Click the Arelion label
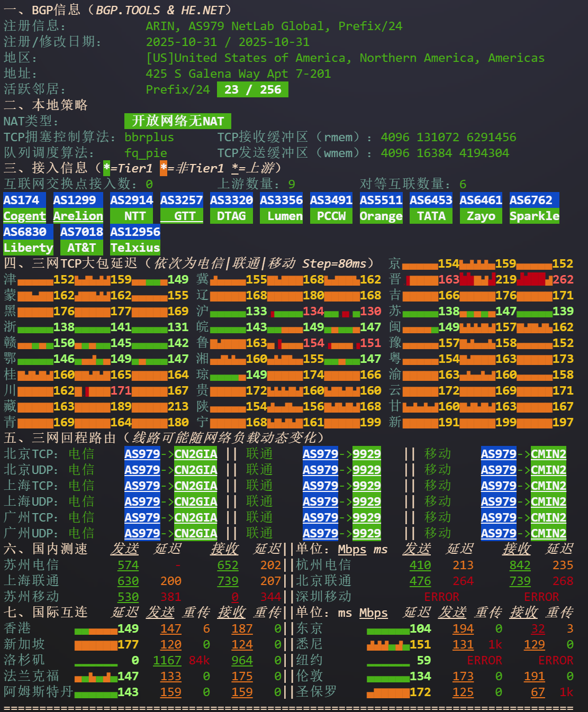The height and width of the screenshot is (712, 588). [78, 216]
